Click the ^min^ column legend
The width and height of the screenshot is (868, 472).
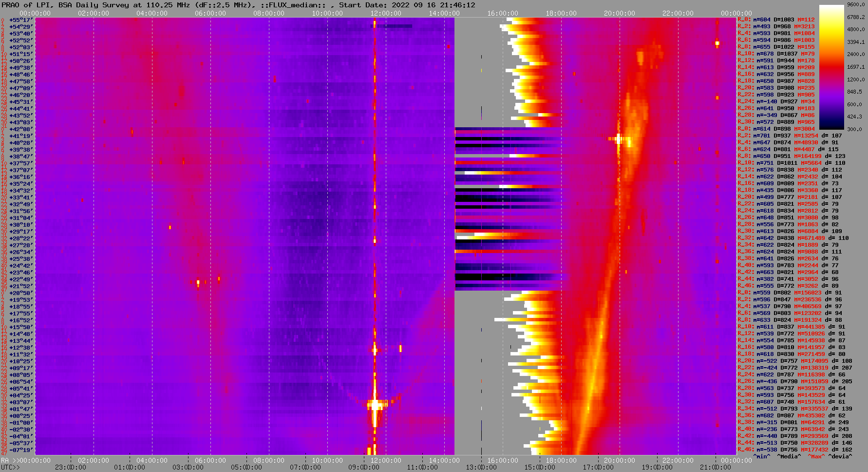point(762,456)
